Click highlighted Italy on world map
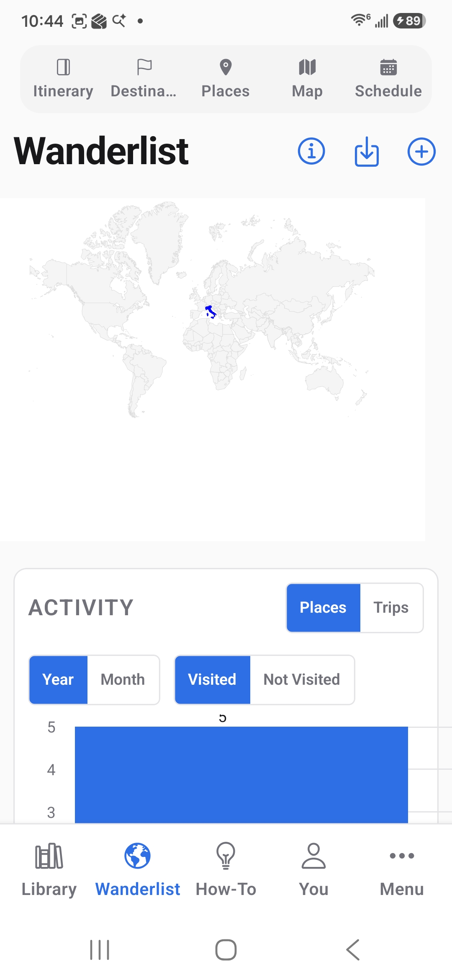The height and width of the screenshot is (980, 452). click(x=211, y=311)
